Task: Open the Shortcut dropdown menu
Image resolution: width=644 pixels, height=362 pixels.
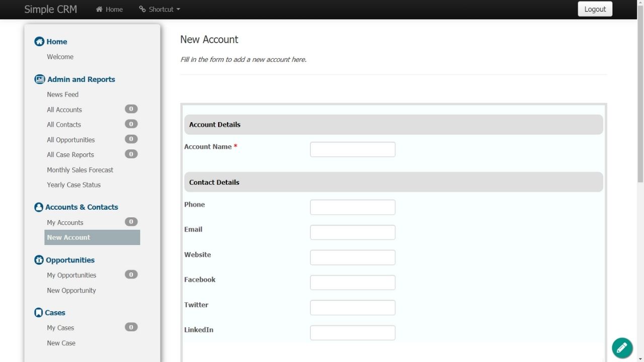Action: coord(159,10)
